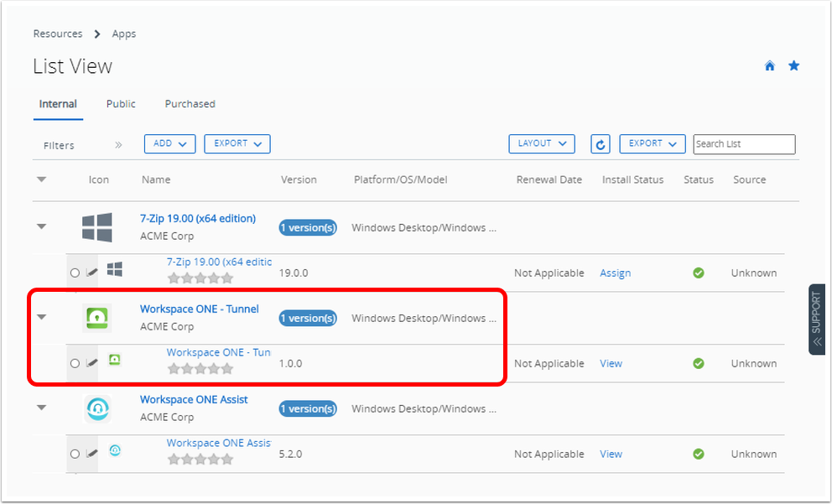Click the Workspace ONE Tunnel app icon
The height and width of the screenshot is (504, 832).
pos(97,318)
